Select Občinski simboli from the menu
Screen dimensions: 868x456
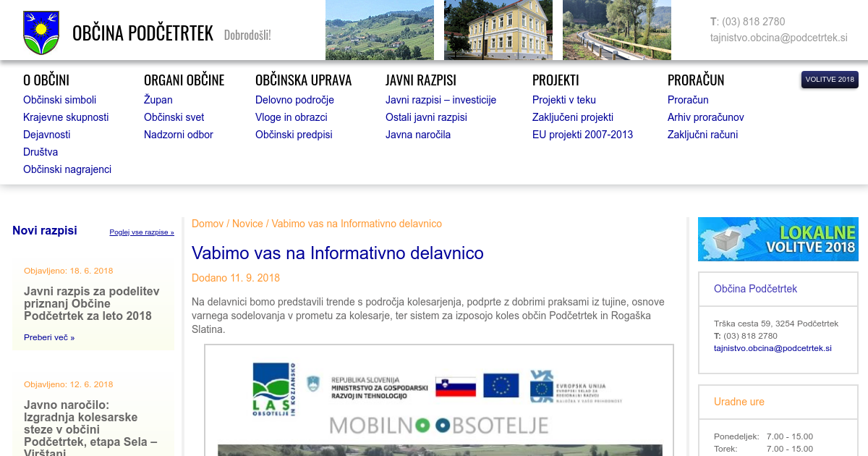coord(59,100)
